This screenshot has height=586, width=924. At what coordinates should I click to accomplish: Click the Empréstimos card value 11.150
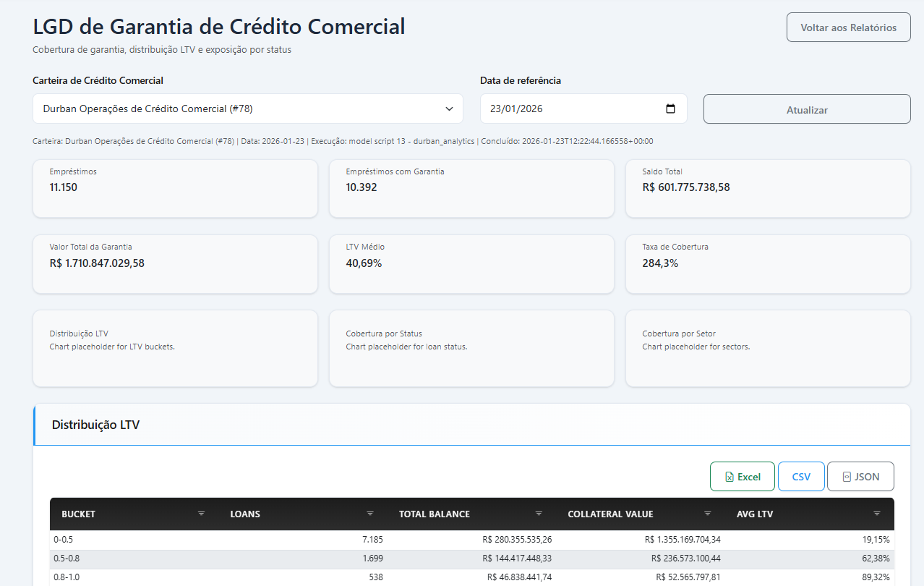(64, 187)
